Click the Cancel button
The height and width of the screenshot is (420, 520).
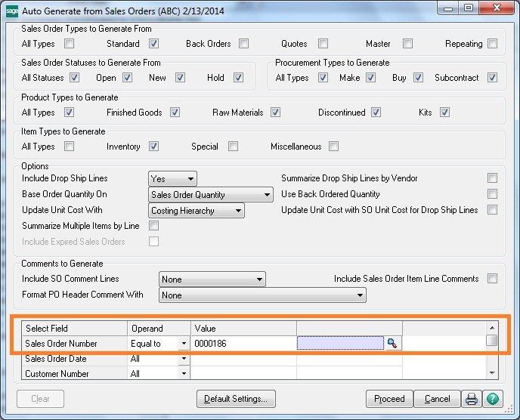click(437, 399)
